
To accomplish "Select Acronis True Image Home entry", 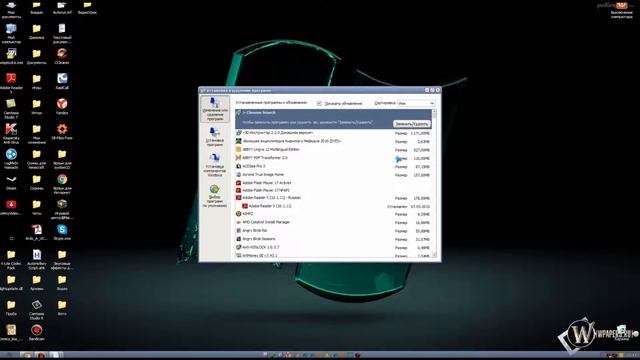I will pyautogui.click(x=333, y=174).
